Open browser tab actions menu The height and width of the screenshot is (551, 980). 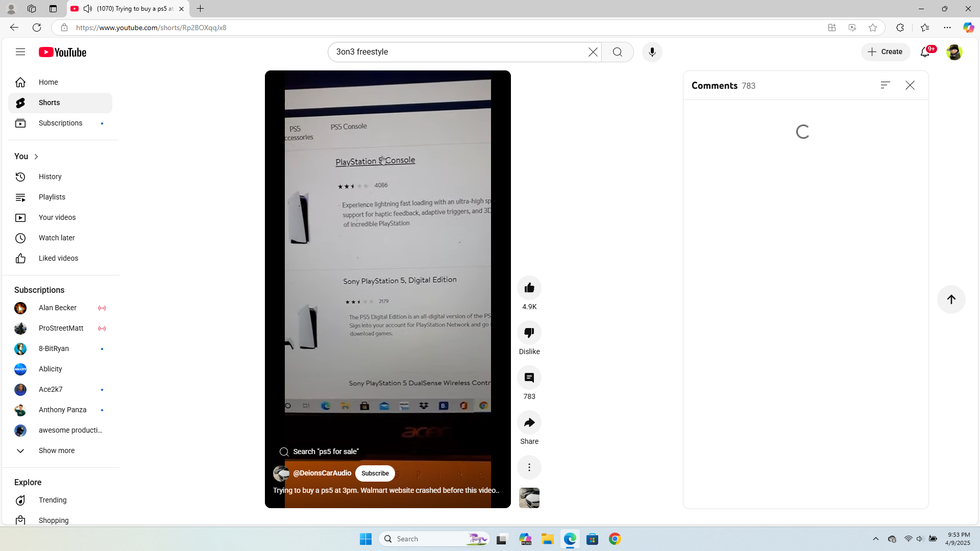pyautogui.click(x=53, y=9)
